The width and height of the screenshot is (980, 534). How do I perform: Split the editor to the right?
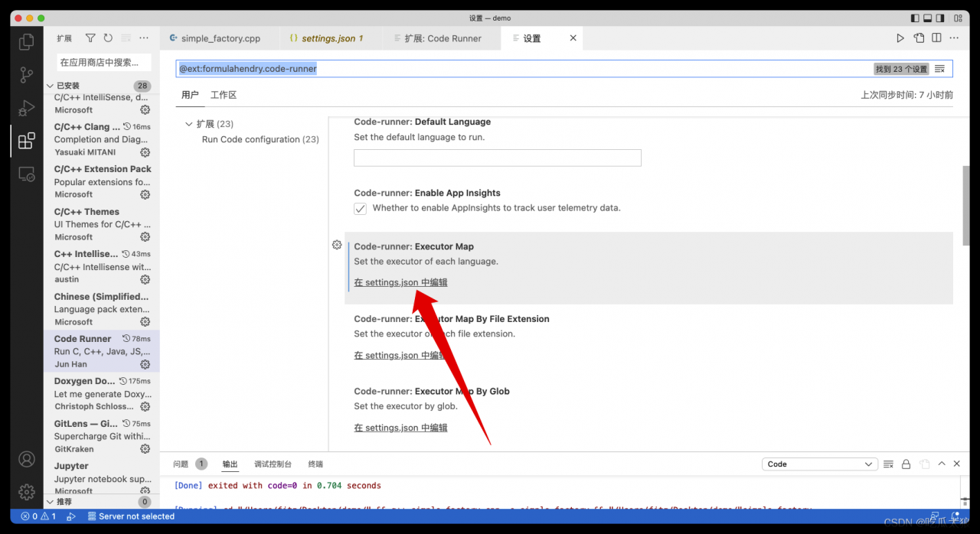coord(937,38)
